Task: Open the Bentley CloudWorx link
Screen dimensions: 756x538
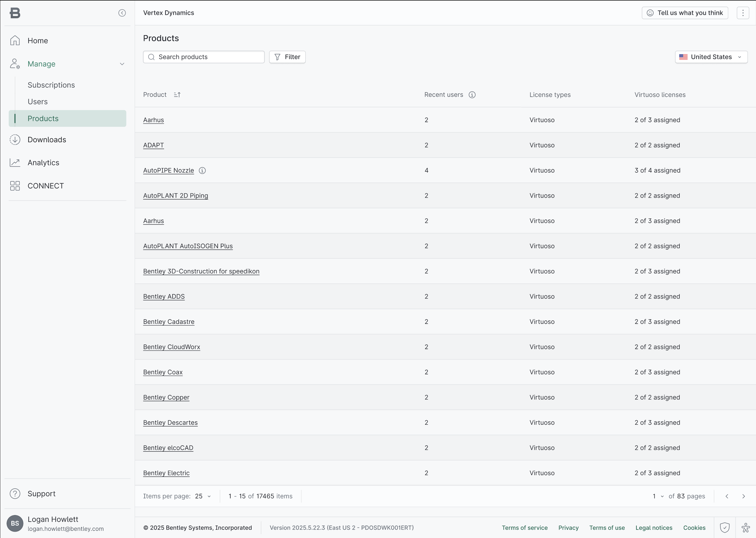Action: pyautogui.click(x=172, y=347)
